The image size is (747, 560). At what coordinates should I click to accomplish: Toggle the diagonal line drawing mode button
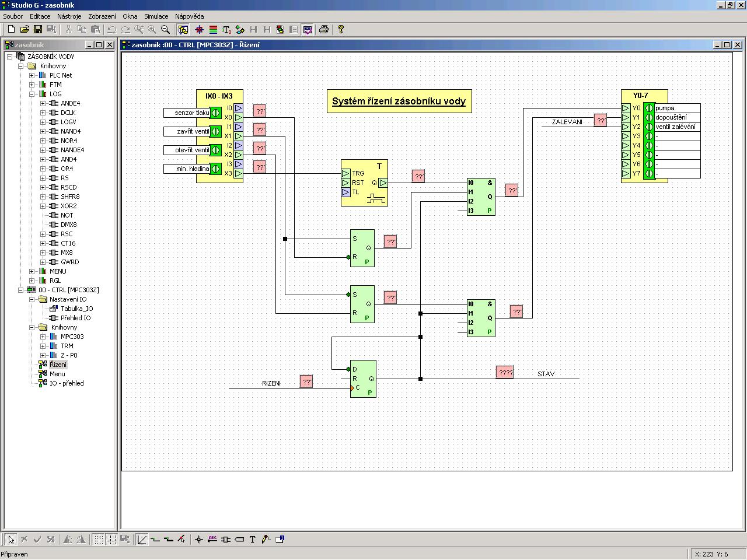click(142, 540)
